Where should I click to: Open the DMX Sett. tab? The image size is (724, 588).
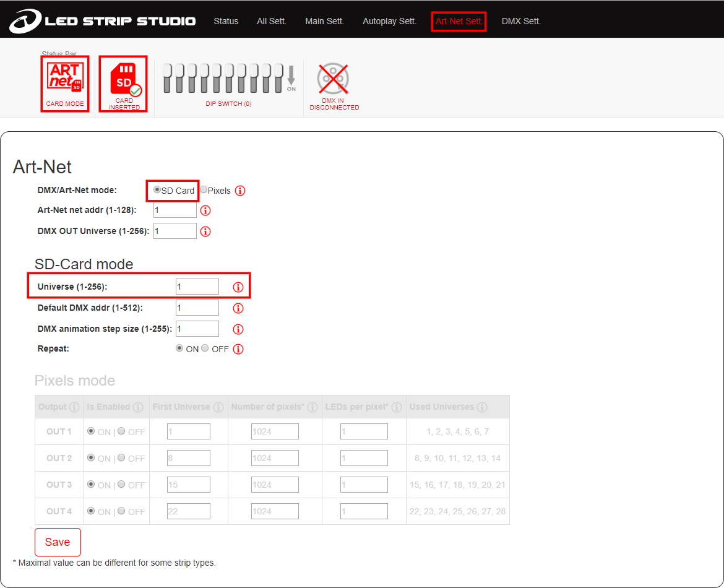click(521, 21)
